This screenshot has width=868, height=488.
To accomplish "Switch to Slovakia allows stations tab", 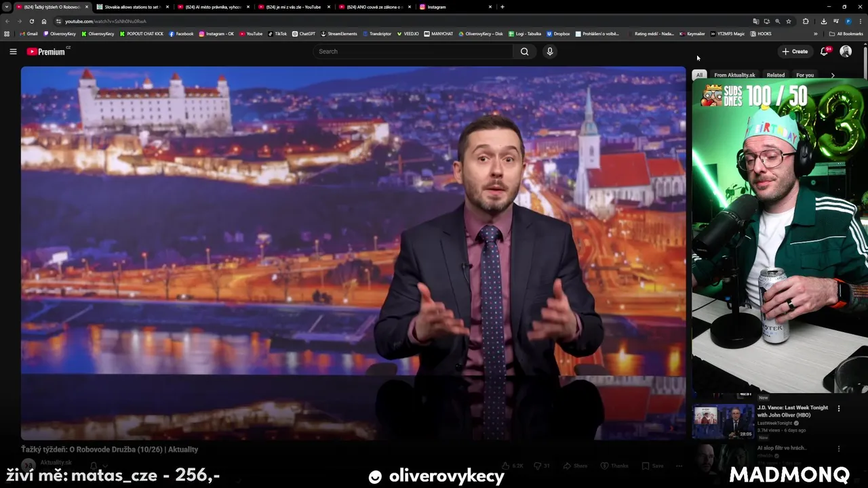I will pos(132,7).
